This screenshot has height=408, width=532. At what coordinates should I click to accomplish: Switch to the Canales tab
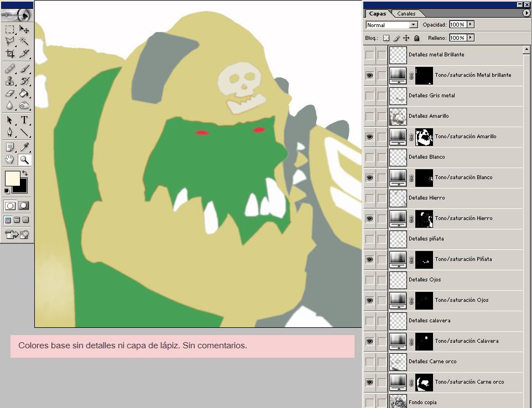tap(406, 14)
